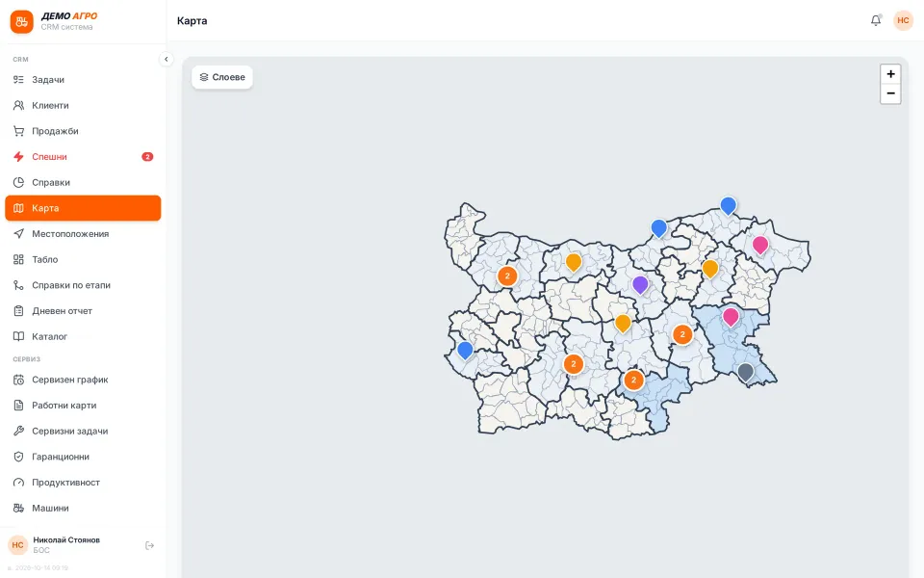Click the westernmost orange cluster 2
Image resolution: width=924 pixels, height=578 pixels.
click(x=507, y=276)
